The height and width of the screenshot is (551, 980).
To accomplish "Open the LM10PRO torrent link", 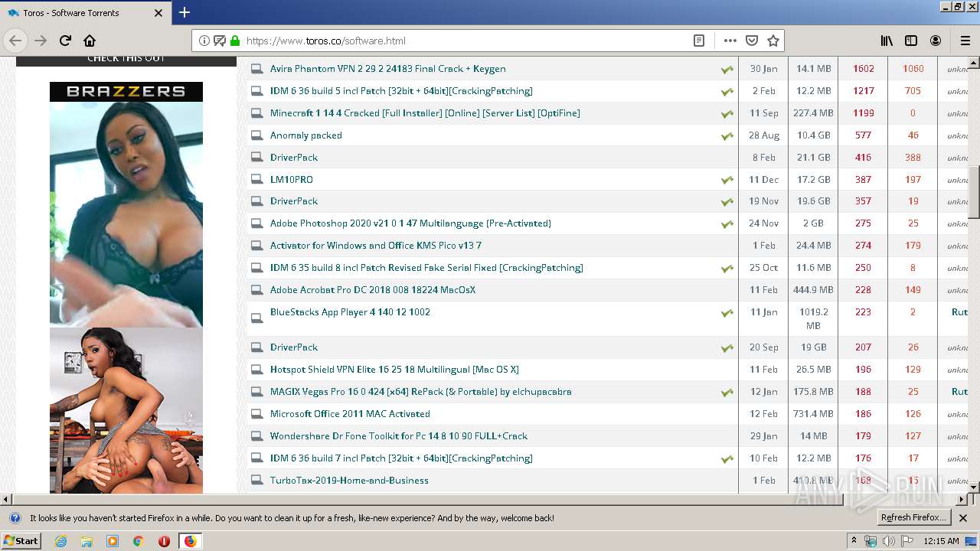I will (292, 180).
